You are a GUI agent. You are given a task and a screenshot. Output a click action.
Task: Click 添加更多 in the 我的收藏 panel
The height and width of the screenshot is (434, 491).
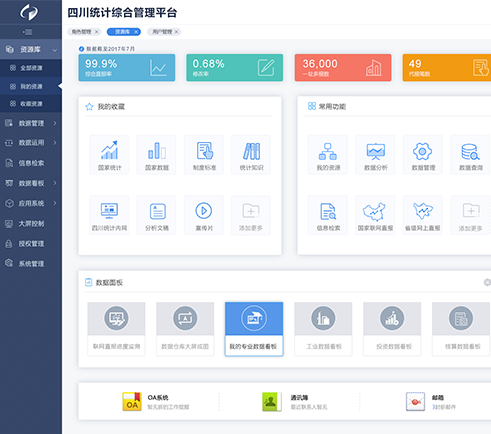tap(251, 215)
